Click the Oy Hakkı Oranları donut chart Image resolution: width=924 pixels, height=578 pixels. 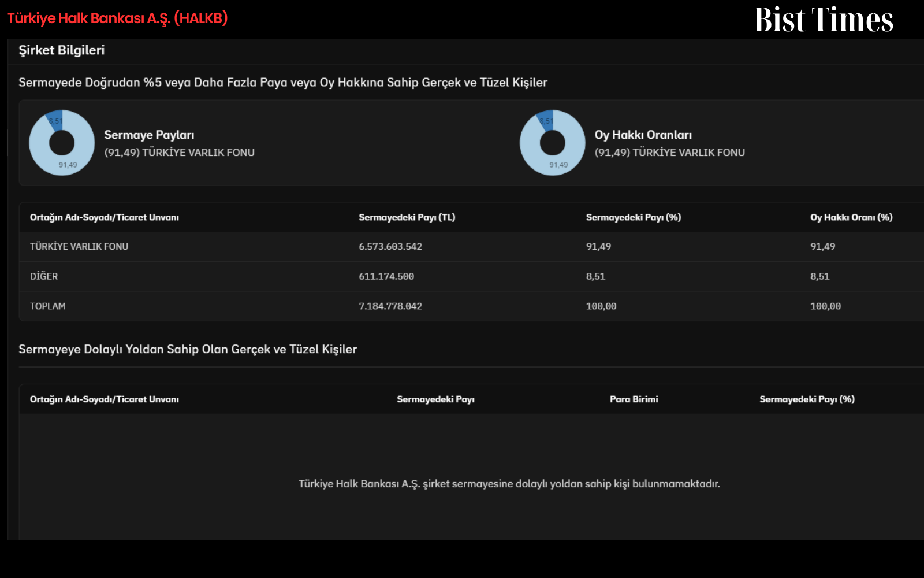(553, 143)
